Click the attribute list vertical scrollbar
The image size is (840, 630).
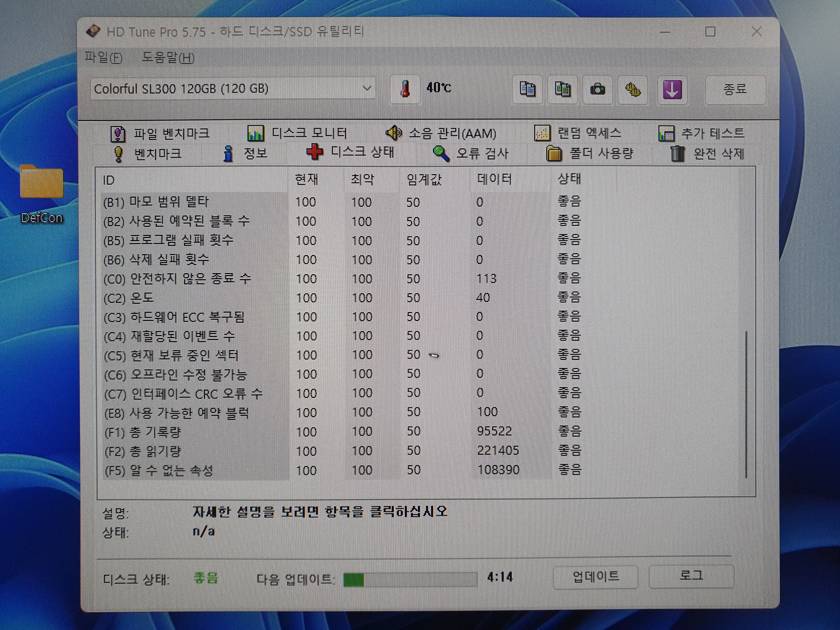(746, 404)
